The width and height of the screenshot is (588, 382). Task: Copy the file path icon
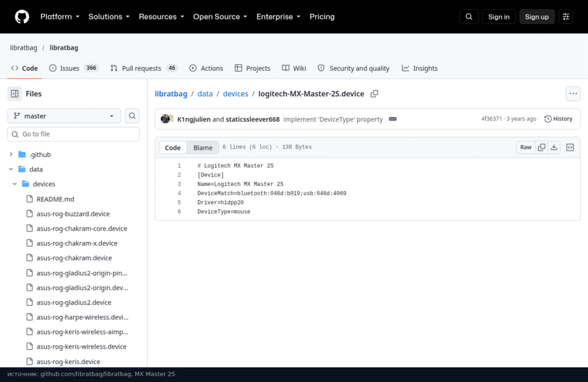click(374, 94)
